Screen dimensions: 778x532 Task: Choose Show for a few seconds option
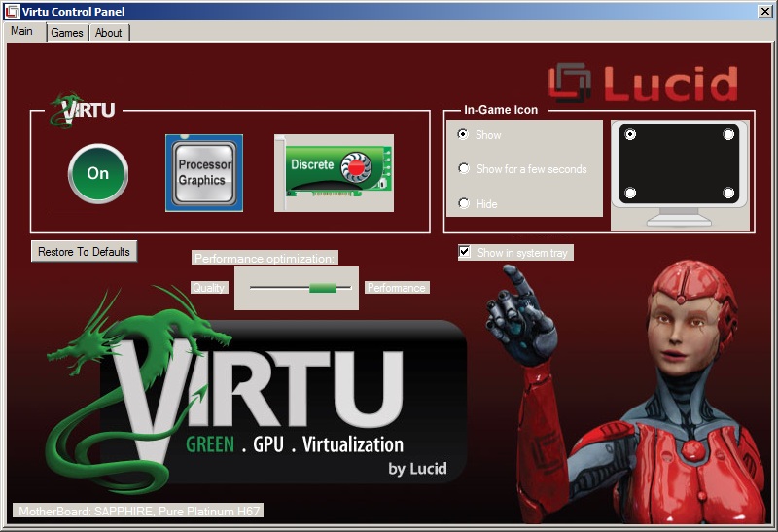tap(464, 168)
